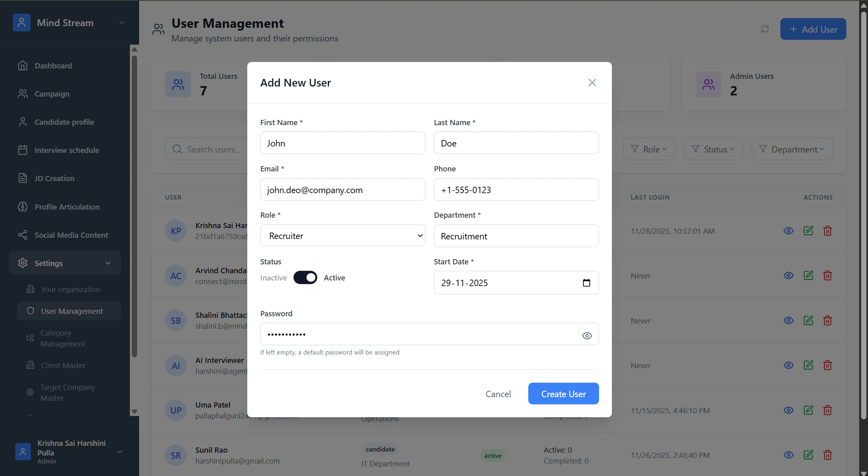
Task: Collapse the Settings section in sidebar
Action: click(108, 263)
